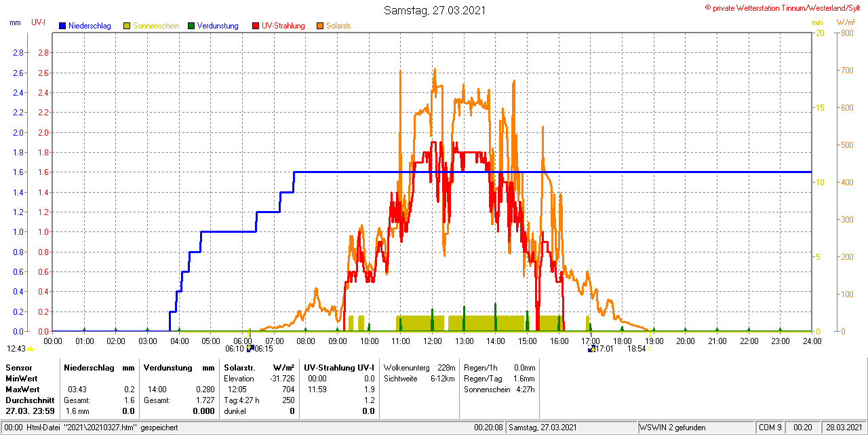Image resolution: width=868 pixels, height=435 pixels.
Task: Click the COM 9 status panel
Action: point(770,428)
